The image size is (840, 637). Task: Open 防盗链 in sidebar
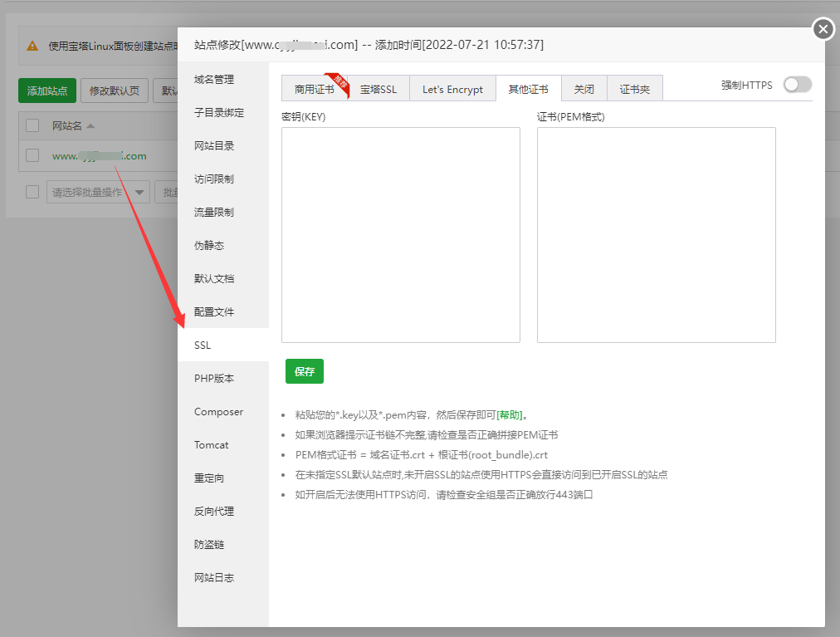(x=223, y=545)
